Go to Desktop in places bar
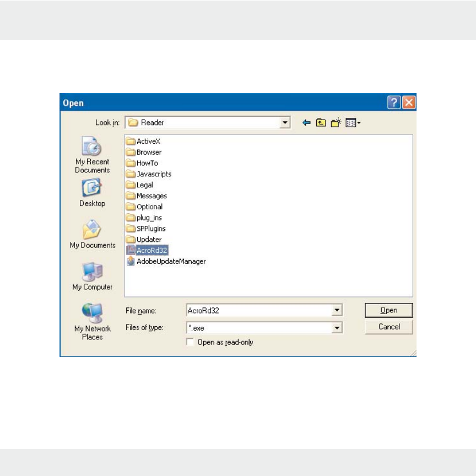Screen dimensions: 476x476 pyautogui.click(x=92, y=193)
